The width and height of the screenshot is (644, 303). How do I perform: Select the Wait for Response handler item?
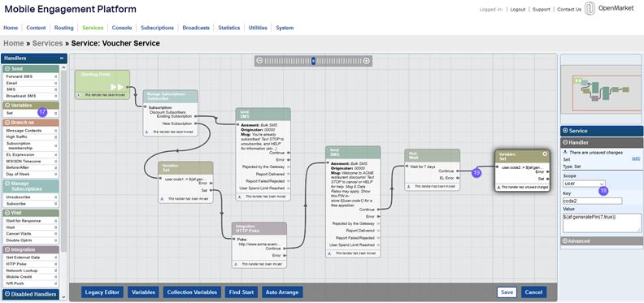tap(31, 221)
